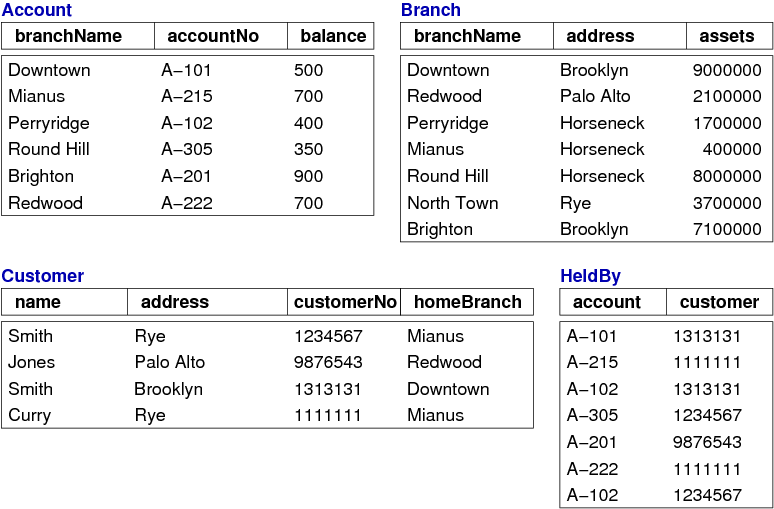Click the Account table title

pyautogui.click(x=37, y=10)
